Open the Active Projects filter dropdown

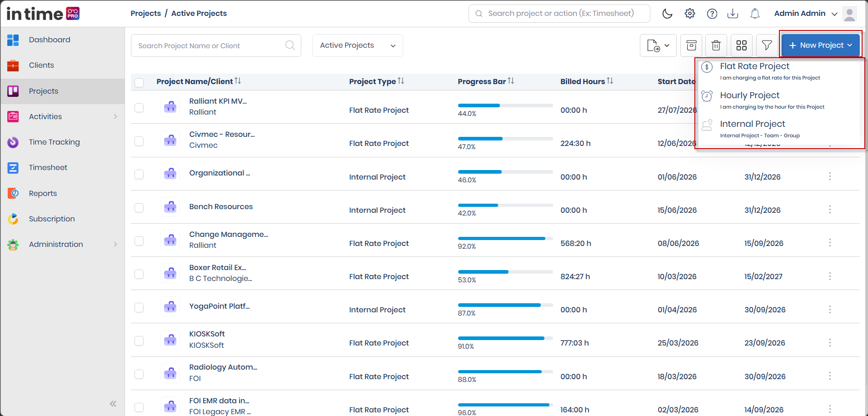(x=358, y=45)
